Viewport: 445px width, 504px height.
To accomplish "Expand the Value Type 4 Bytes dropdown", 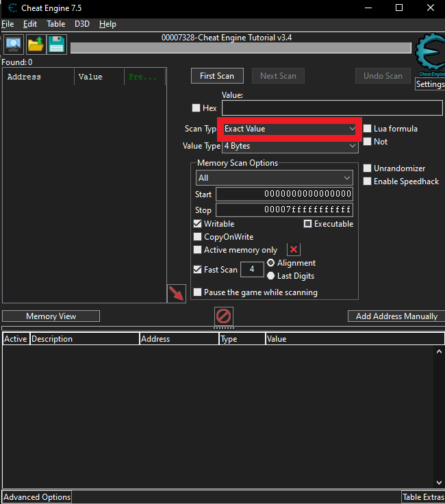I will point(290,146).
